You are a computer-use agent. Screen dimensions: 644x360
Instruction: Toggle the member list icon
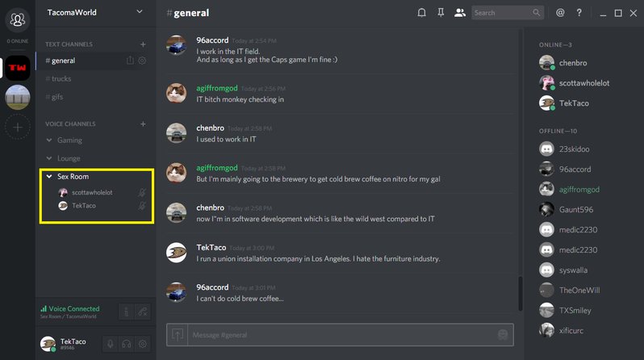tap(459, 13)
